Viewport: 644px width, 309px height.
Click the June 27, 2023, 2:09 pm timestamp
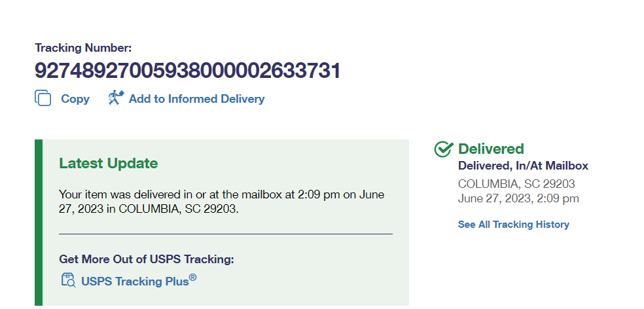(518, 198)
